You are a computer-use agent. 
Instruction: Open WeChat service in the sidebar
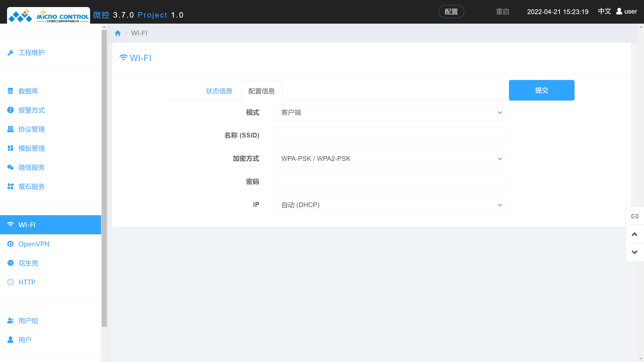[31, 167]
